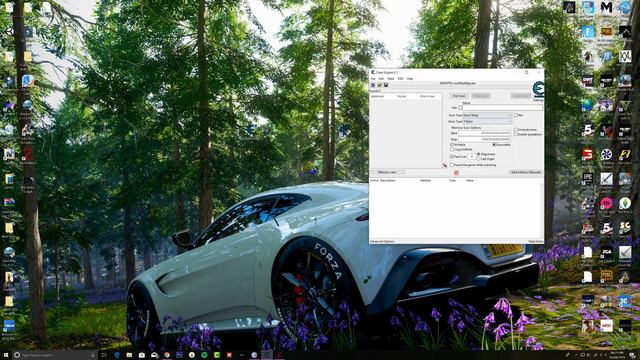
Task: Click Add Address Manually button
Action: click(x=526, y=172)
